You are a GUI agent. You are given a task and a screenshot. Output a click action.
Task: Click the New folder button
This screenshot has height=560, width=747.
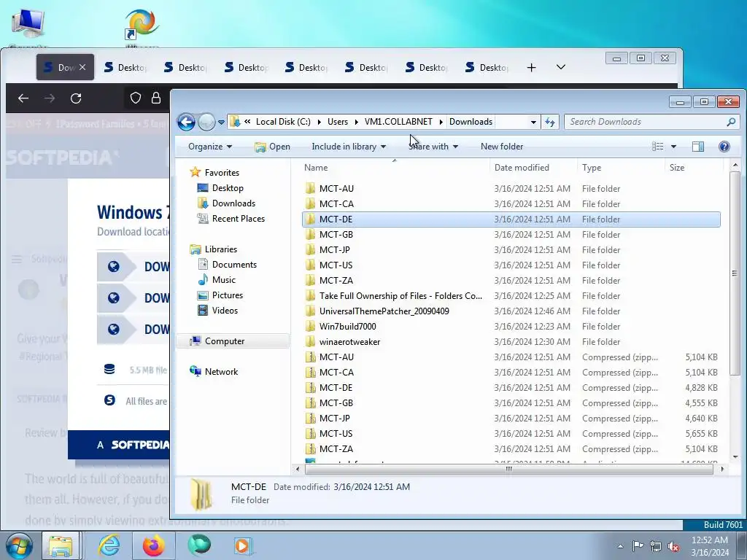coord(502,147)
